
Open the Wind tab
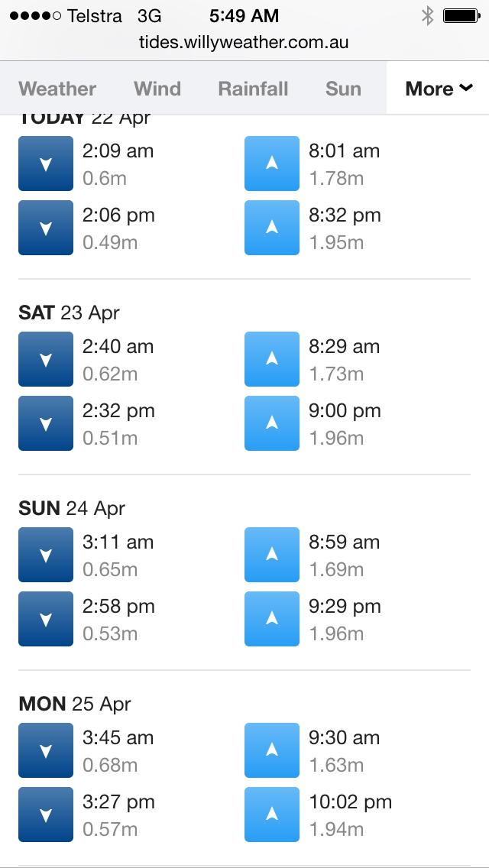pyautogui.click(x=157, y=89)
